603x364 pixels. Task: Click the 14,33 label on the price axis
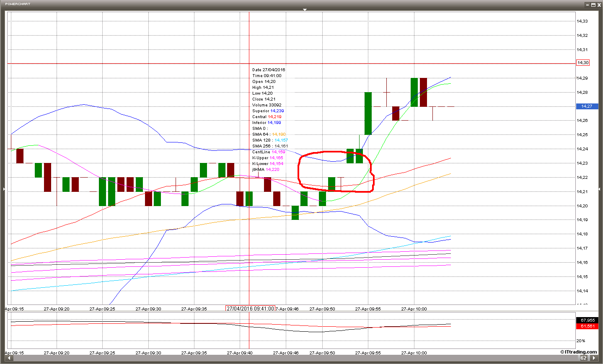(582, 21)
